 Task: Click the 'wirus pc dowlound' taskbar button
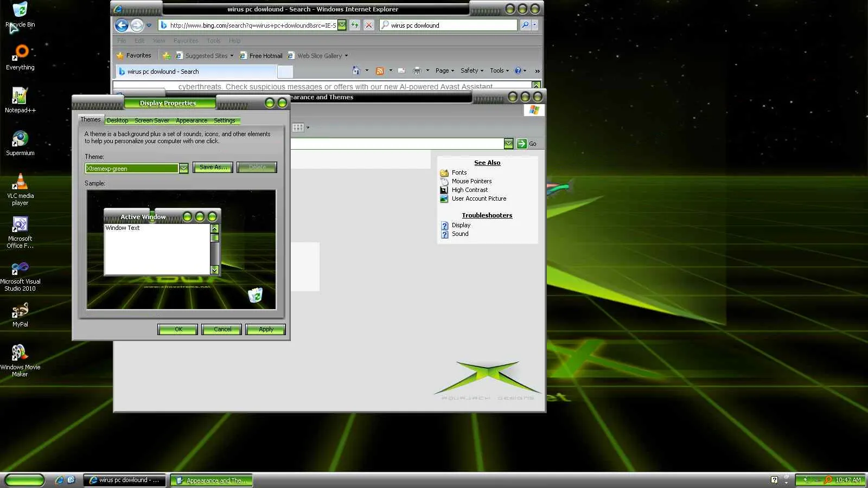pyautogui.click(x=125, y=480)
